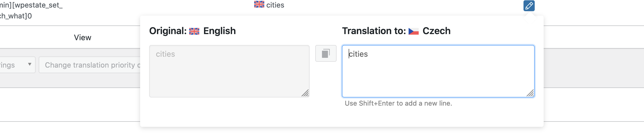Click the 'cities' string label at top

pos(275,5)
